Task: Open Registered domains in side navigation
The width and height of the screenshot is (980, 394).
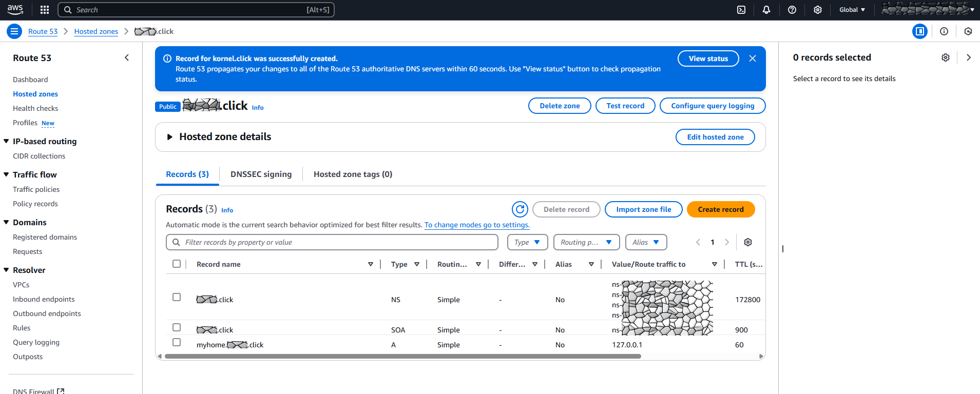Action: coord(45,237)
